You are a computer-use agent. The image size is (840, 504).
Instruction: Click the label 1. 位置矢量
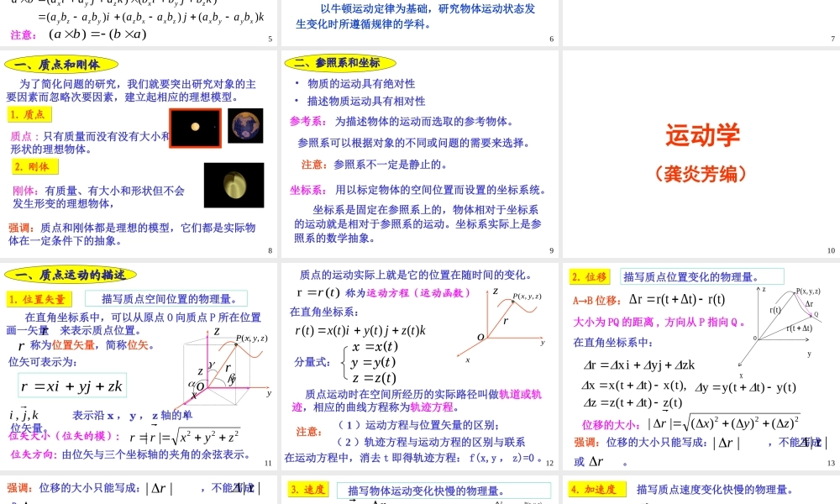[x=39, y=299]
